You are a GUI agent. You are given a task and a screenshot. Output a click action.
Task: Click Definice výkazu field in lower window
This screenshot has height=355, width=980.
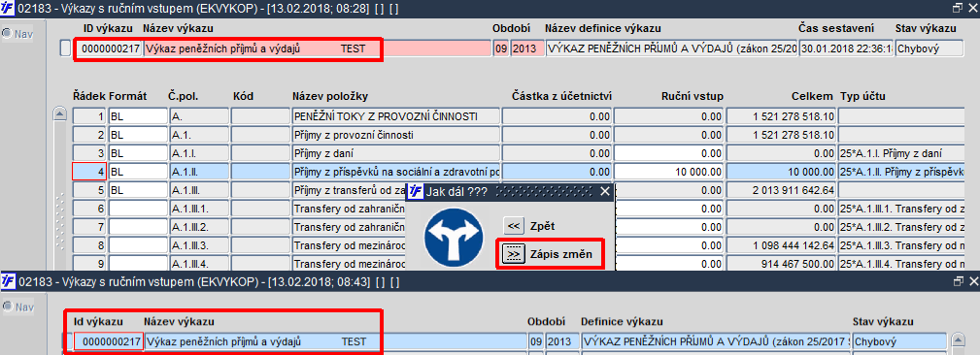716,341
